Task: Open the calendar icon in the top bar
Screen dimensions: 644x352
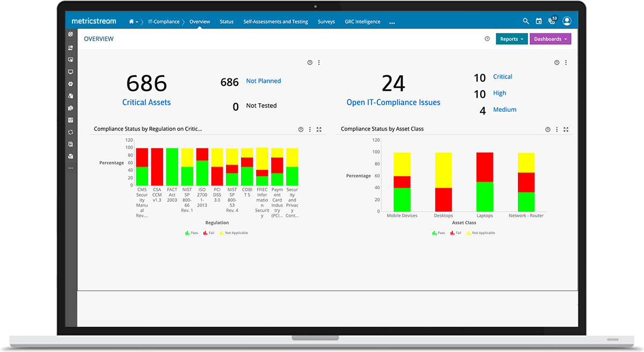Action: [x=539, y=21]
